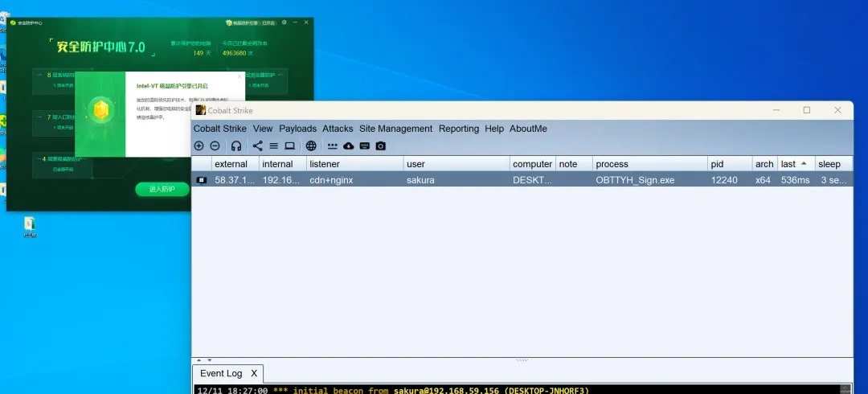Select the cdn+nginx listener cell
This screenshot has height=394, width=868.
(355, 179)
